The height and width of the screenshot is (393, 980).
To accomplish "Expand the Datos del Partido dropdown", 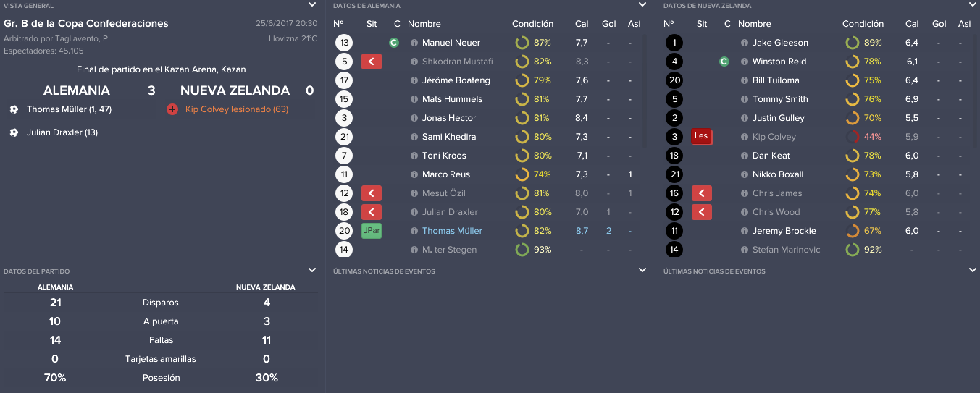I will click(312, 270).
